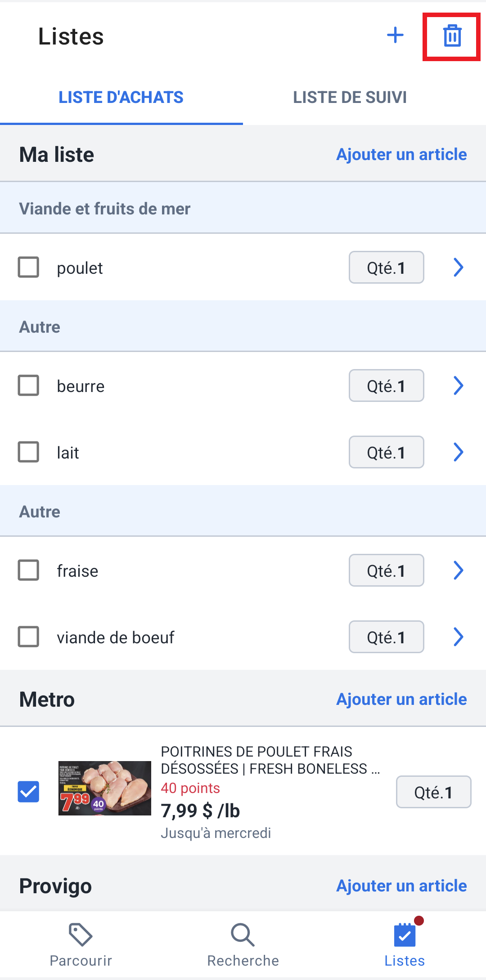The image size is (486, 980).
Task: Open lait details chevron
Action: tap(458, 452)
